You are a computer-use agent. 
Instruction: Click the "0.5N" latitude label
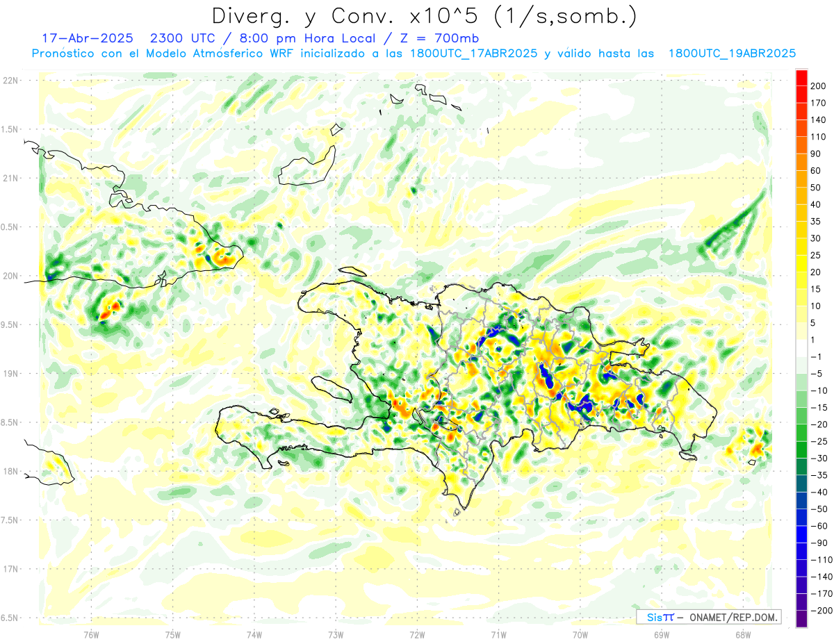tap(10, 227)
